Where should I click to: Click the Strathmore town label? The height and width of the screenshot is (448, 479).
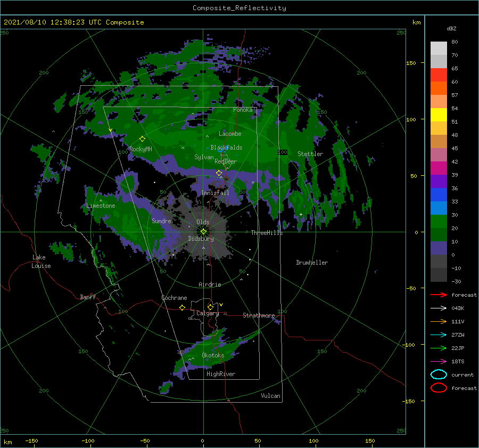[259, 315]
